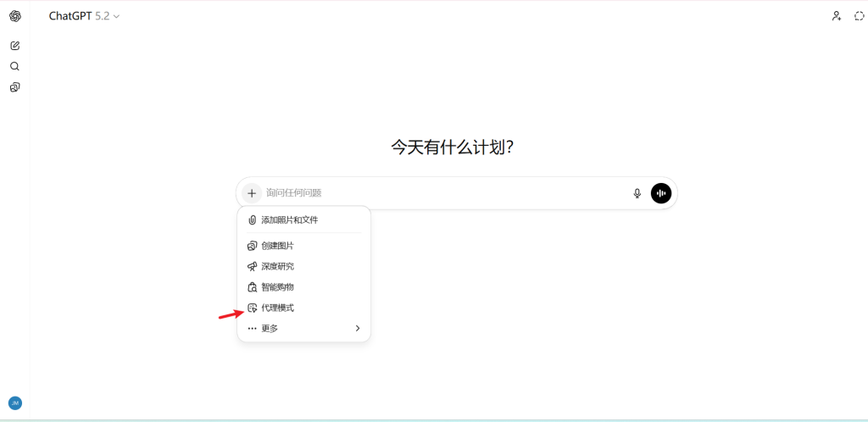The width and height of the screenshot is (868, 422).
Task: Open the image library icon in the sidebar
Action: 15,87
